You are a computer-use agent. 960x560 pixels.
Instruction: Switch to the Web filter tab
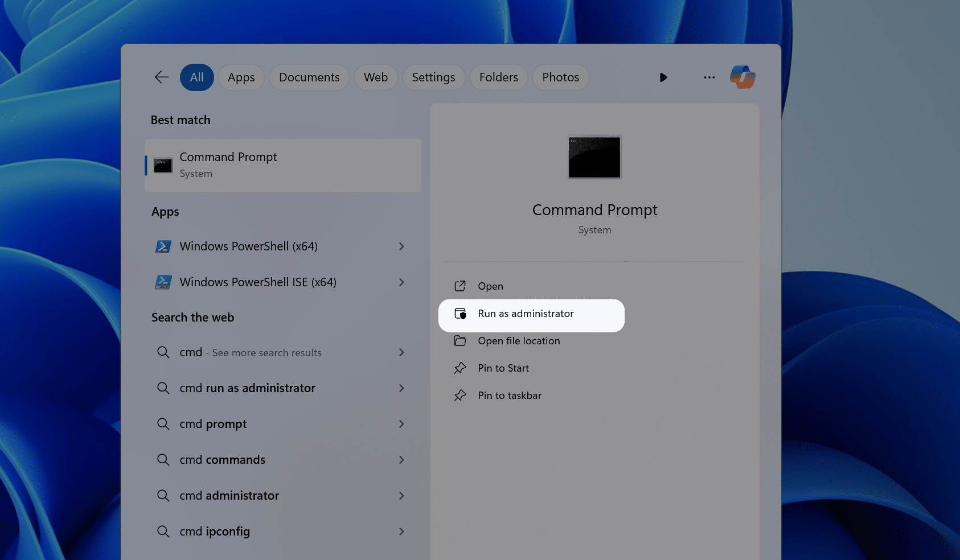[376, 77]
